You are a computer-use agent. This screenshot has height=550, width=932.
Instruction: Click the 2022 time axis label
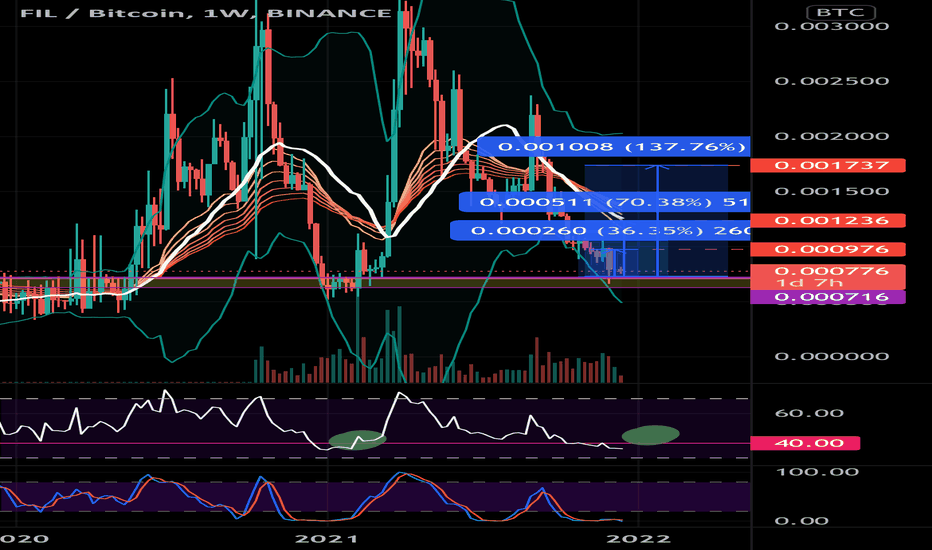pyautogui.click(x=639, y=539)
